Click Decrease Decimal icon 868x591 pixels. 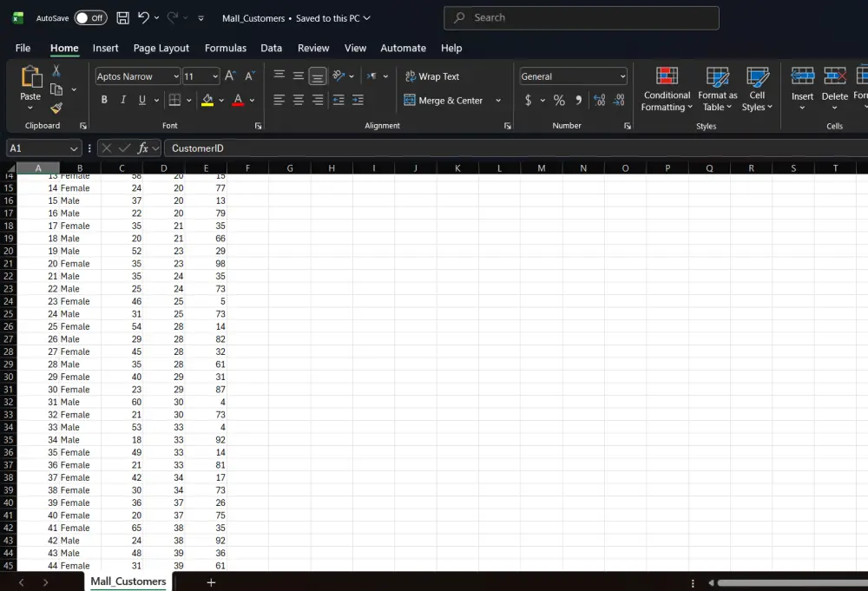(x=619, y=100)
